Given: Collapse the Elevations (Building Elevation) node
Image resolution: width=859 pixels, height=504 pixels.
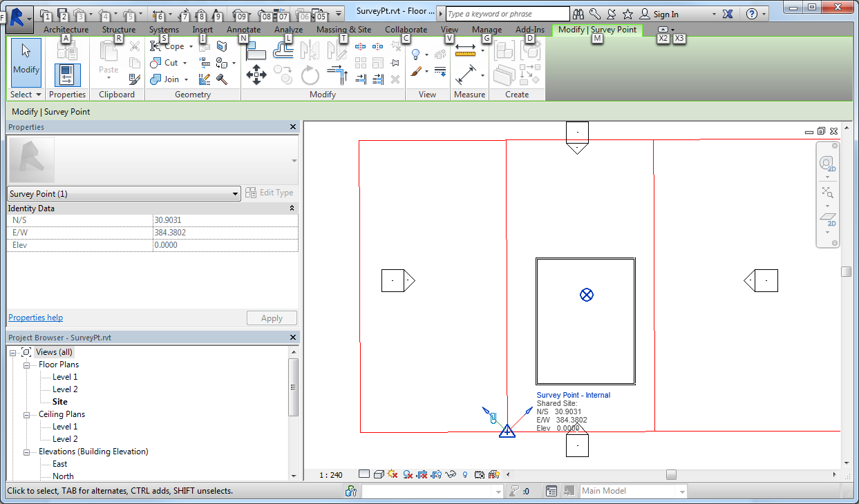Looking at the screenshot, I should tap(26, 452).
